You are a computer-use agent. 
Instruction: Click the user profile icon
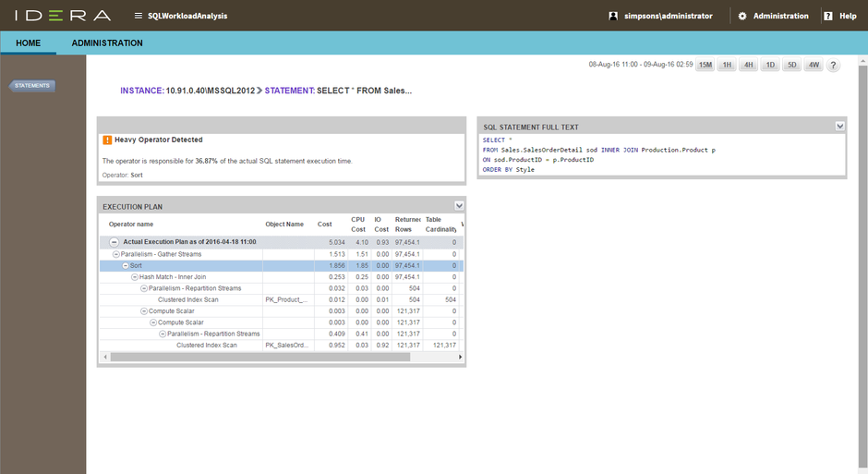(x=613, y=16)
